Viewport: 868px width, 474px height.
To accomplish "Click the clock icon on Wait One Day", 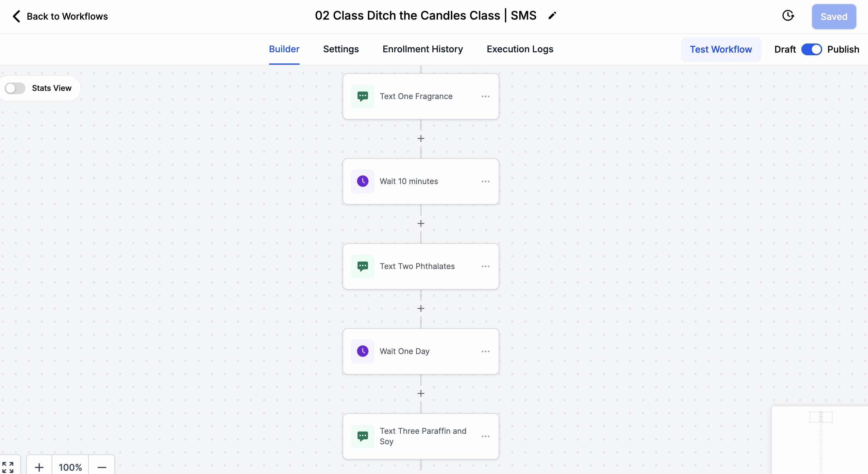I will tap(362, 351).
